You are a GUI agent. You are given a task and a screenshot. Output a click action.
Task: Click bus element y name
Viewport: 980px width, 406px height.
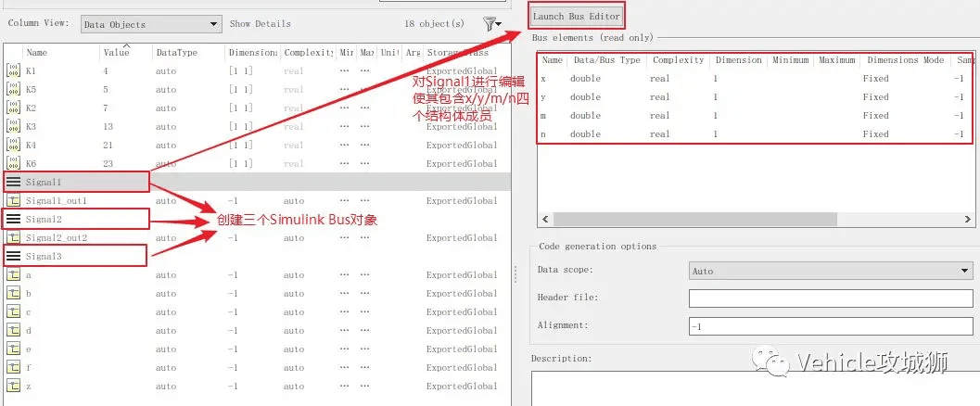543,96
